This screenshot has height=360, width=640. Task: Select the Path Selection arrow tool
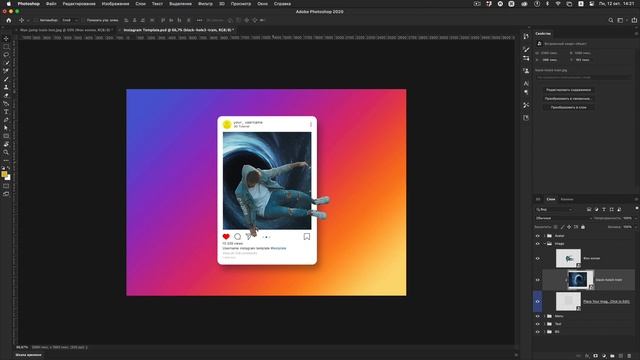point(6,128)
